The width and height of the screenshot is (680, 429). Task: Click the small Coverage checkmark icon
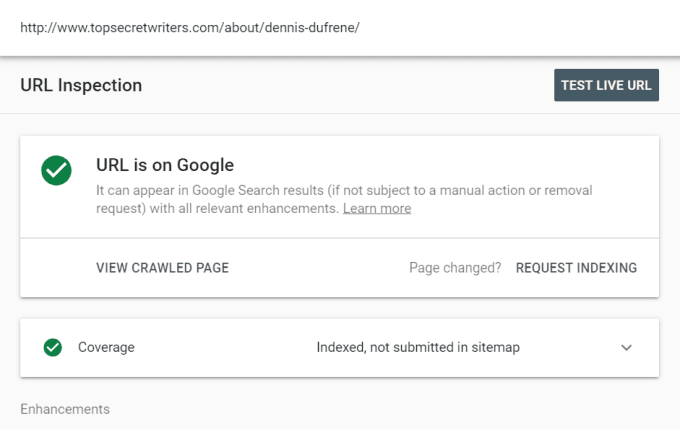click(x=53, y=348)
